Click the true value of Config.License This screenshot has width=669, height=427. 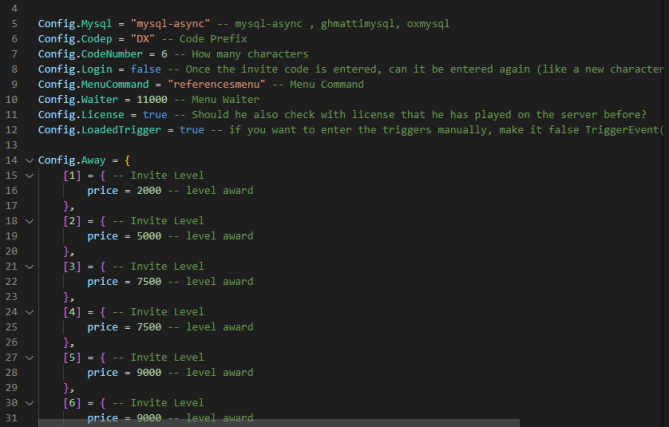point(155,115)
